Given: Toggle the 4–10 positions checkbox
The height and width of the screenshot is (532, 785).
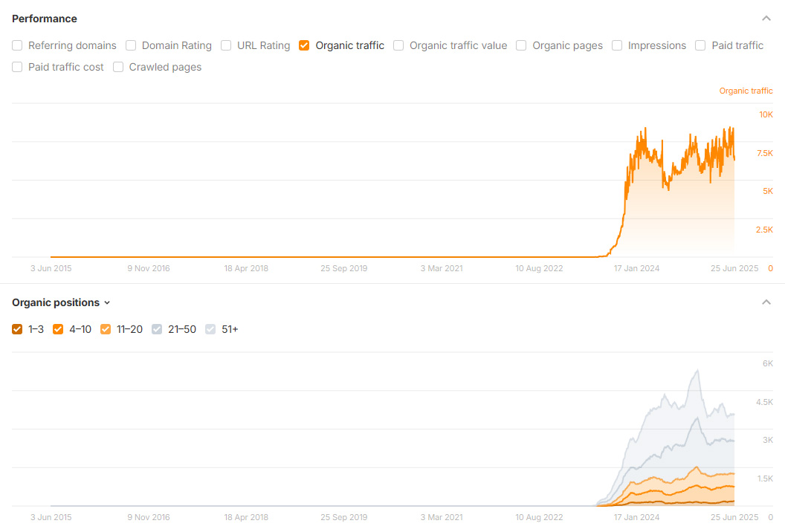Looking at the screenshot, I should [x=58, y=329].
